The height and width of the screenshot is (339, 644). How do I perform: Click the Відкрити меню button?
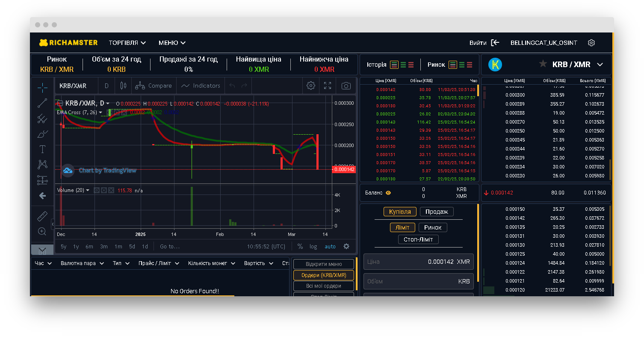[x=324, y=264]
